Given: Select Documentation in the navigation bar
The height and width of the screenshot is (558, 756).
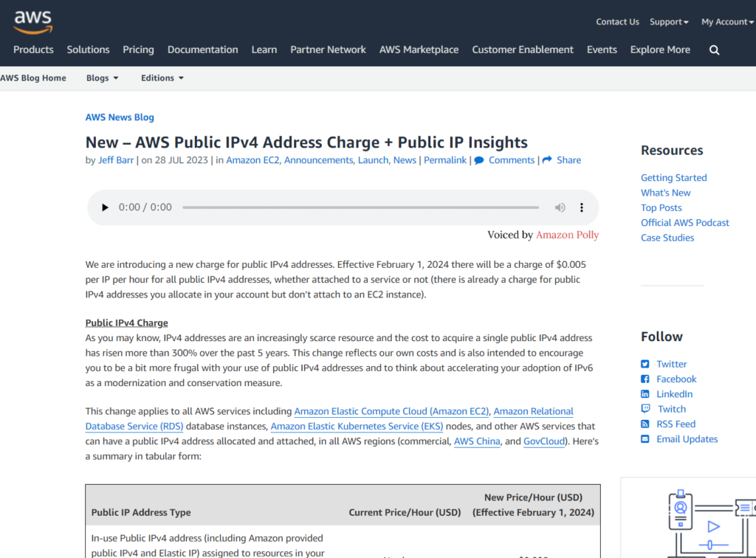Looking at the screenshot, I should [202, 49].
